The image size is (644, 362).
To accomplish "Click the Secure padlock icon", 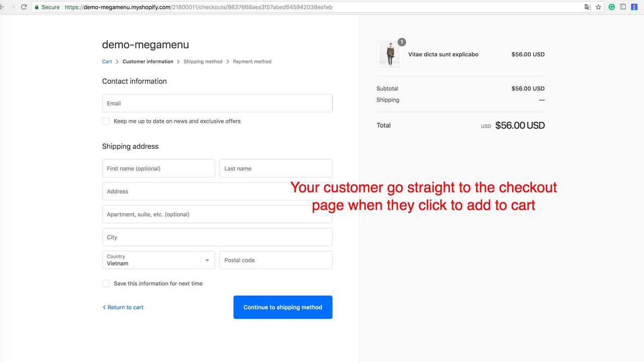I will pyautogui.click(x=37, y=7).
